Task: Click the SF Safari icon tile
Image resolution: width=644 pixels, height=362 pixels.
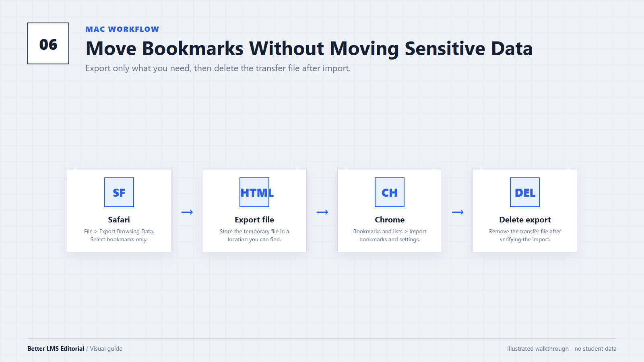Action: pos(119,192)
